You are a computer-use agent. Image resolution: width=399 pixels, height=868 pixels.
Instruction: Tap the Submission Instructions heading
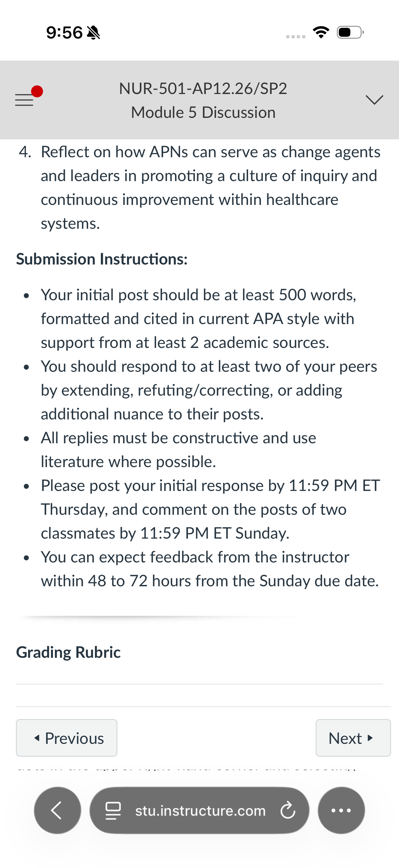[102, 259]
